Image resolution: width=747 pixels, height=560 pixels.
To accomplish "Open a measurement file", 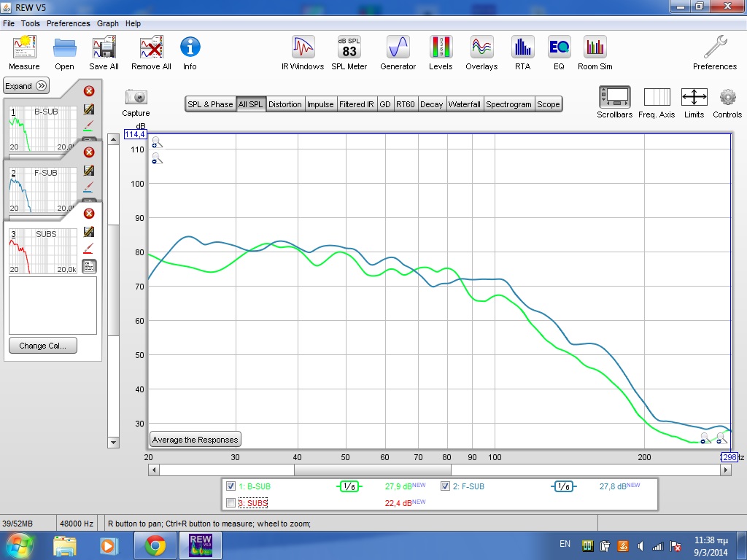I will (x=64, y=52).
